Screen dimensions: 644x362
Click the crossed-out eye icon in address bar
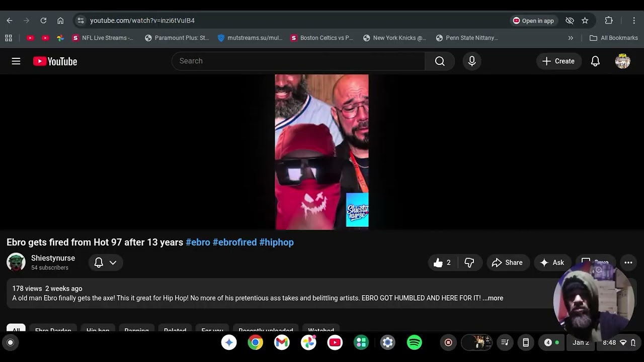570,21
